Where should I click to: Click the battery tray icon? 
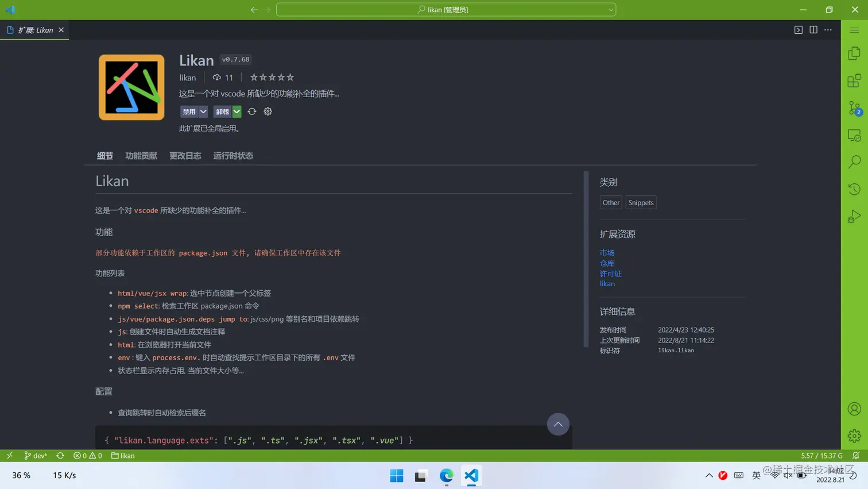(801, 475)
